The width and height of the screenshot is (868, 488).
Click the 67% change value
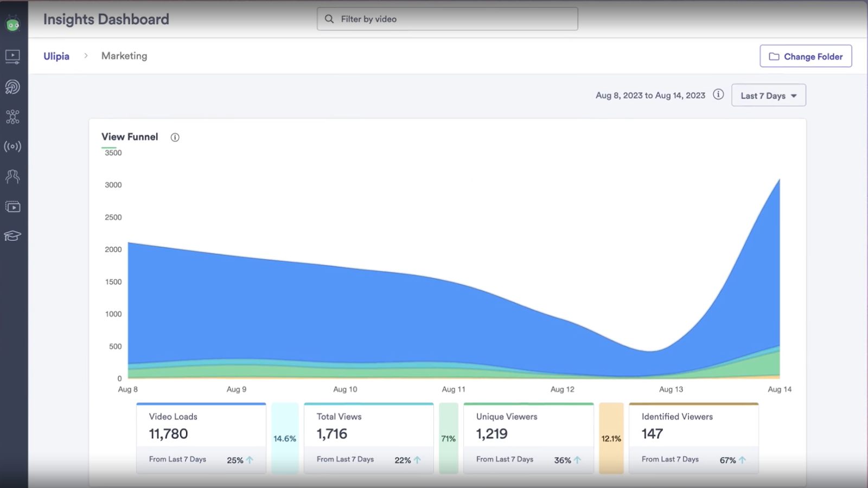click(x=728, y=460)
